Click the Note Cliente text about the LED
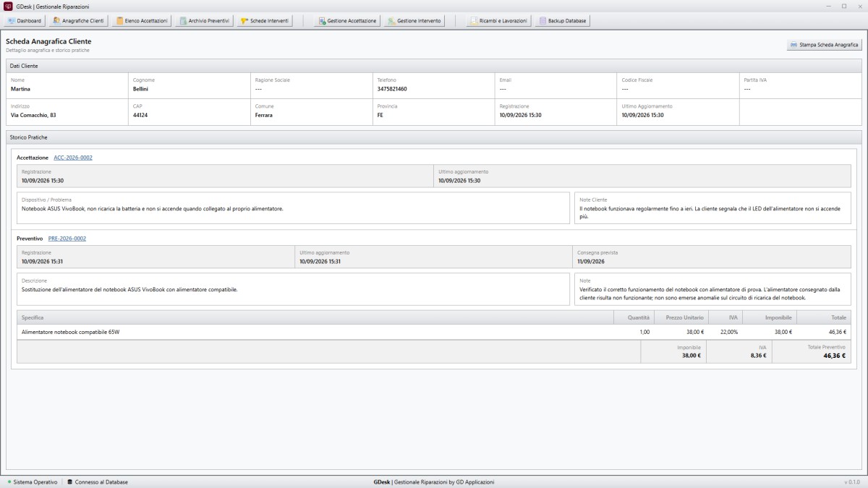The width and height of the screenshot is (868, 488). point(710,213)
